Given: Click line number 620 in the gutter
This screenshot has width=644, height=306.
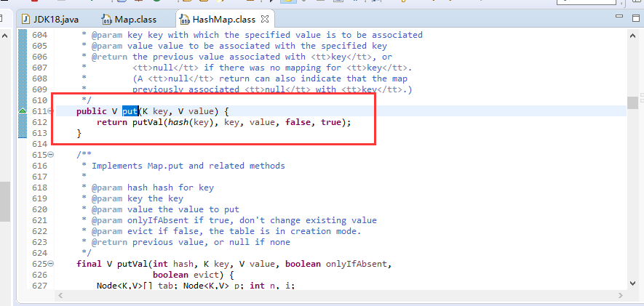Looking at the screenshot, I should 39,209.
